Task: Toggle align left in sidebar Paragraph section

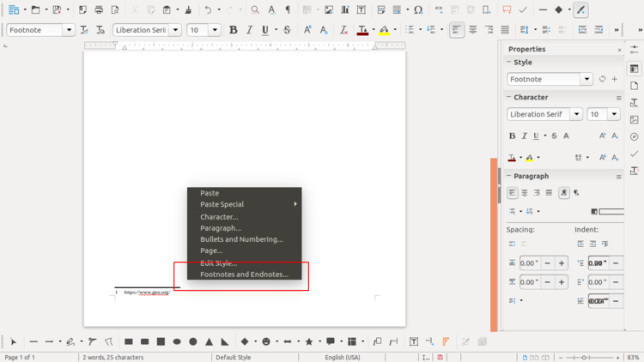Action: tap(513, 193)
